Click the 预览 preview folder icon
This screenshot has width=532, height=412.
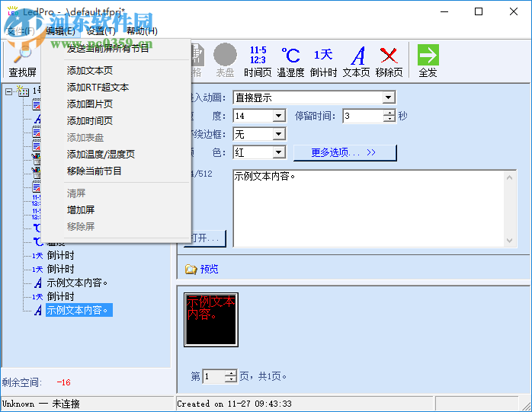click(x=191, y=270)
